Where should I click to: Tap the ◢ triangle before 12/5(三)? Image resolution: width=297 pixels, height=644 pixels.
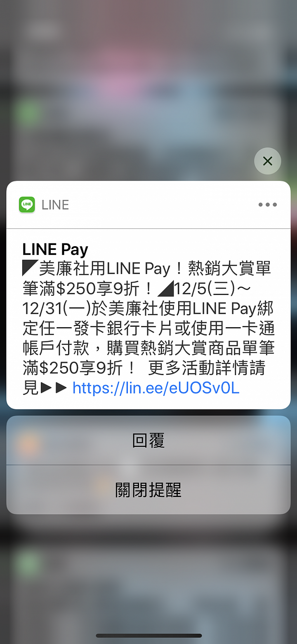166,289
